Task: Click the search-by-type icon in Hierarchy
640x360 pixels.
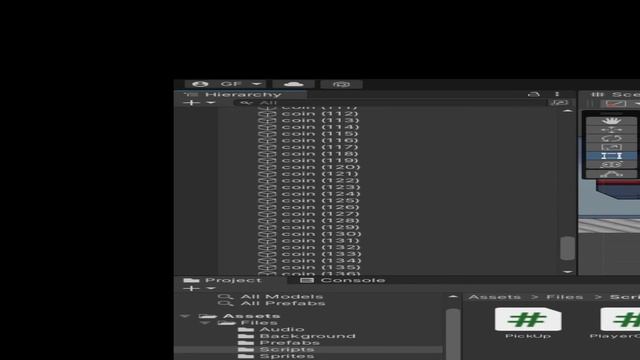Action: point(560,103)
